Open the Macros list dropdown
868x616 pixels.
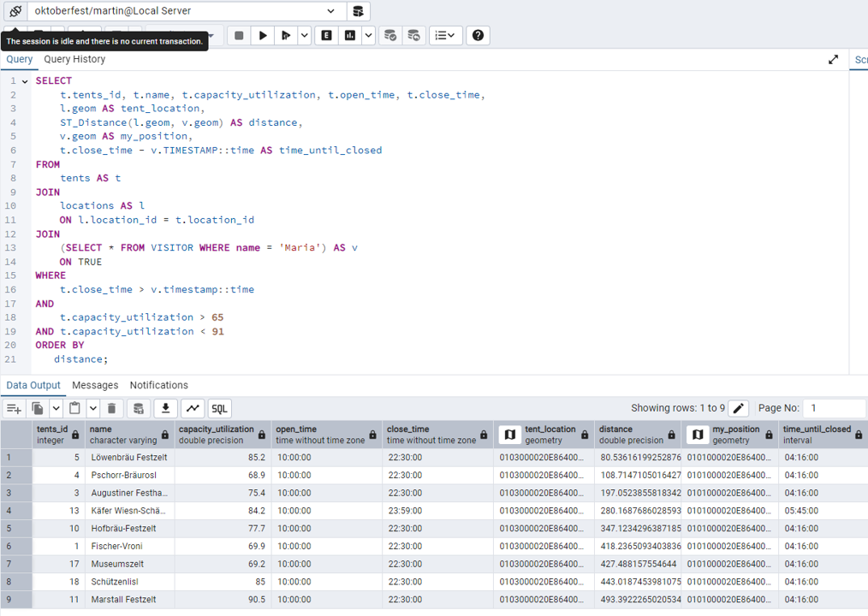coord(445,35)
